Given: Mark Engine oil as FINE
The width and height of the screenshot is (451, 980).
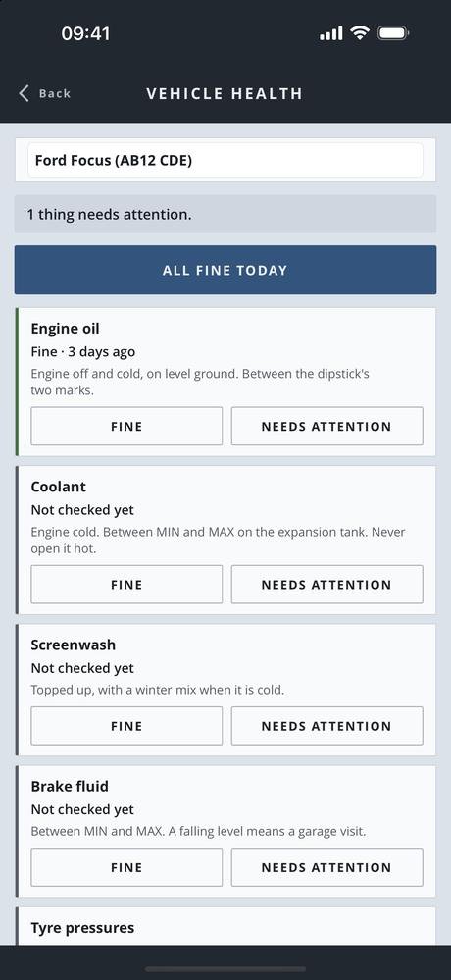Looking at the screenshot, I should (x=126, y=427).
